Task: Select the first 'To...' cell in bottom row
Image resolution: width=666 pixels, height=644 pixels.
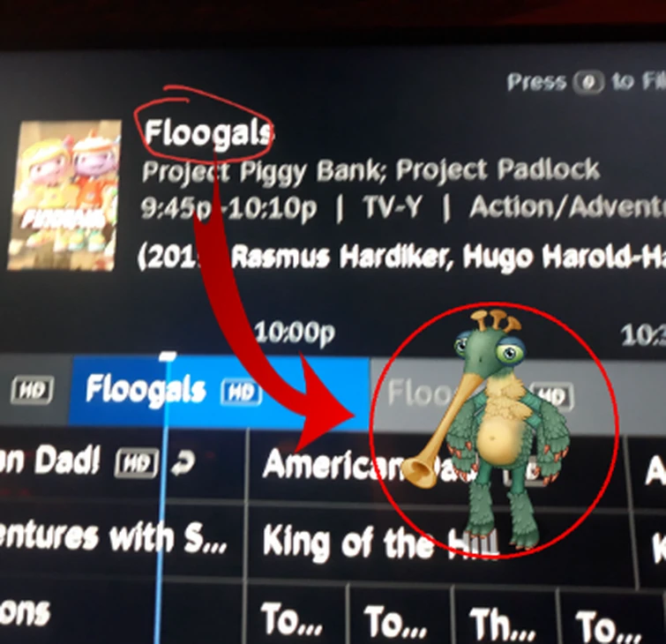Action: pos(296,616)
